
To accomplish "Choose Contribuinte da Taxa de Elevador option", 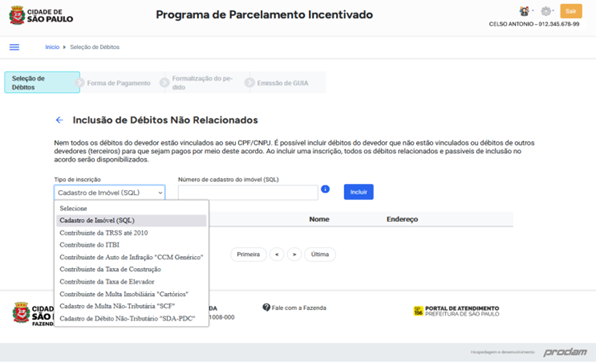I will coord(131,282).
